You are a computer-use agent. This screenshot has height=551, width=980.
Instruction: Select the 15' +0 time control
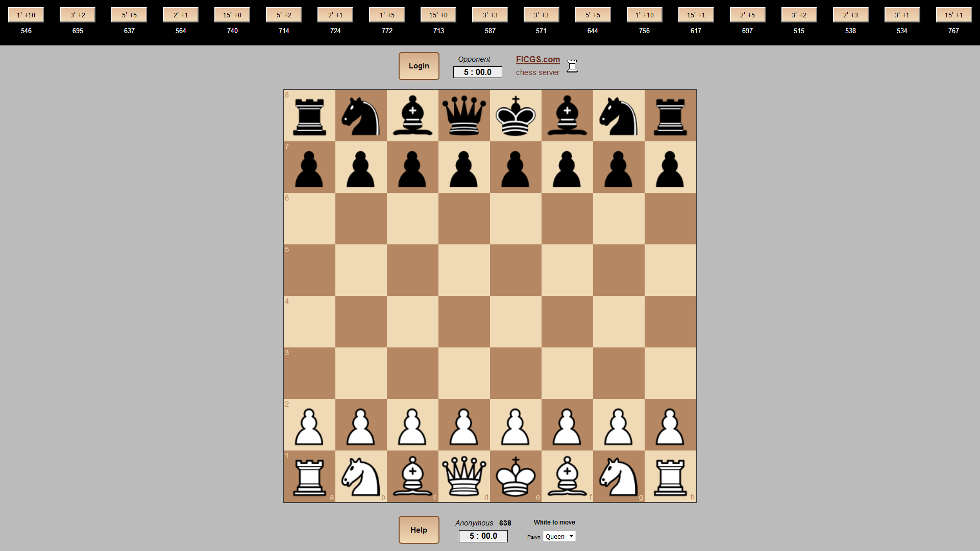232,15
